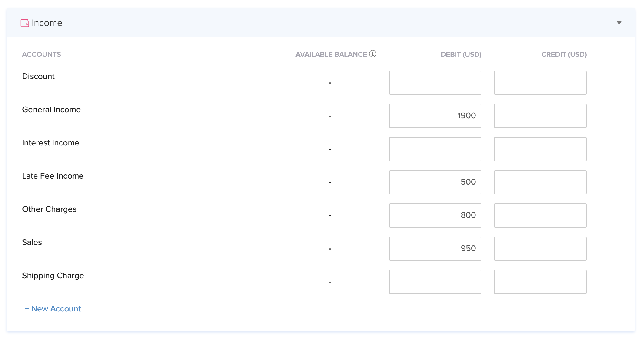Click the CREDIT (USD) column header
This screenshot has height=338, width=644.
(x=564, y=54)
